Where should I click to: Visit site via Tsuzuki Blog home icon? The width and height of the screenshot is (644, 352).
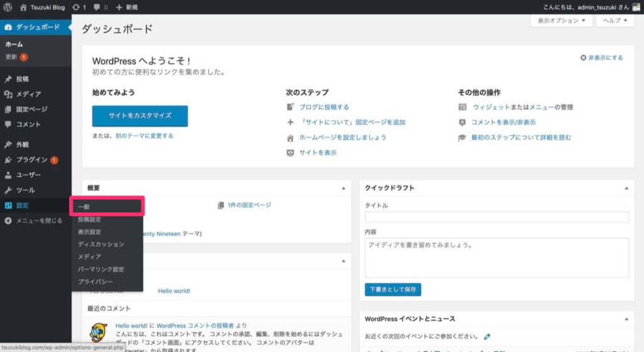tap(23, 7)
